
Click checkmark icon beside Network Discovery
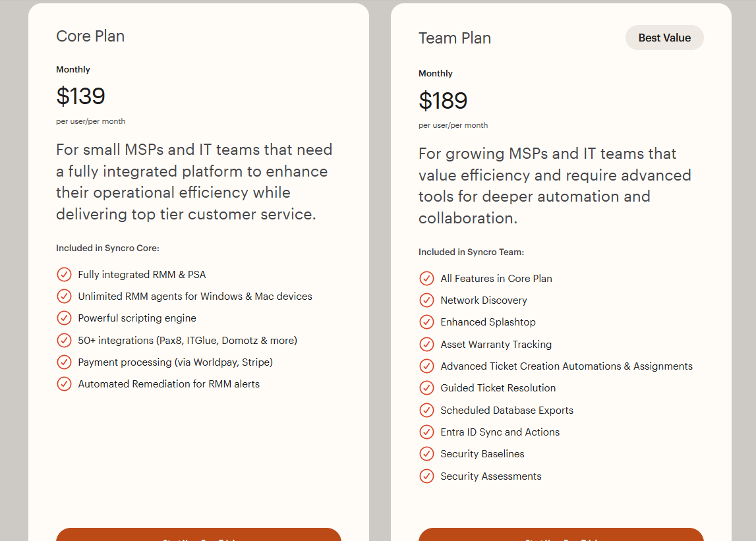[426, 300]
